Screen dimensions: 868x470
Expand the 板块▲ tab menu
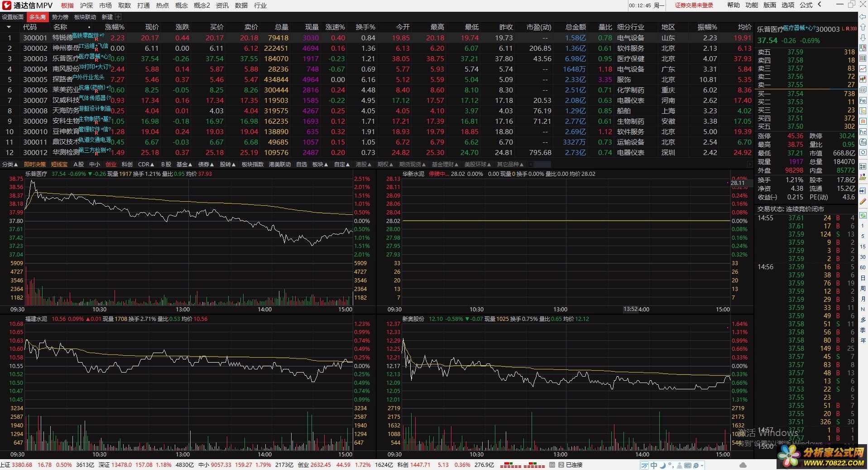coord(321,165)
